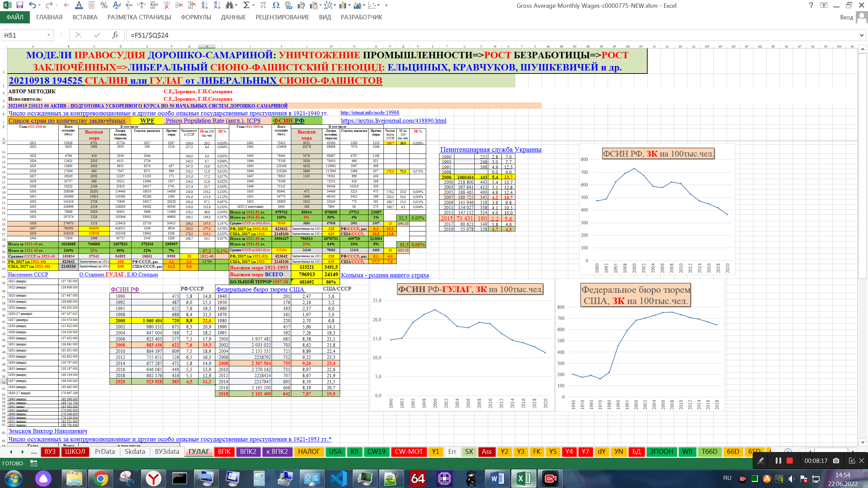Open the ФОРМУЛЫ ribbon tab

196,17
